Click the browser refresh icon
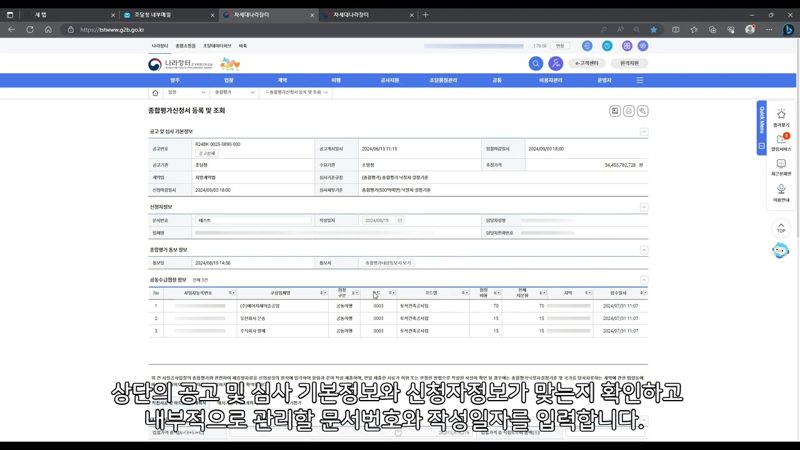The image size is (800, 450). click(x=30, y=30)
